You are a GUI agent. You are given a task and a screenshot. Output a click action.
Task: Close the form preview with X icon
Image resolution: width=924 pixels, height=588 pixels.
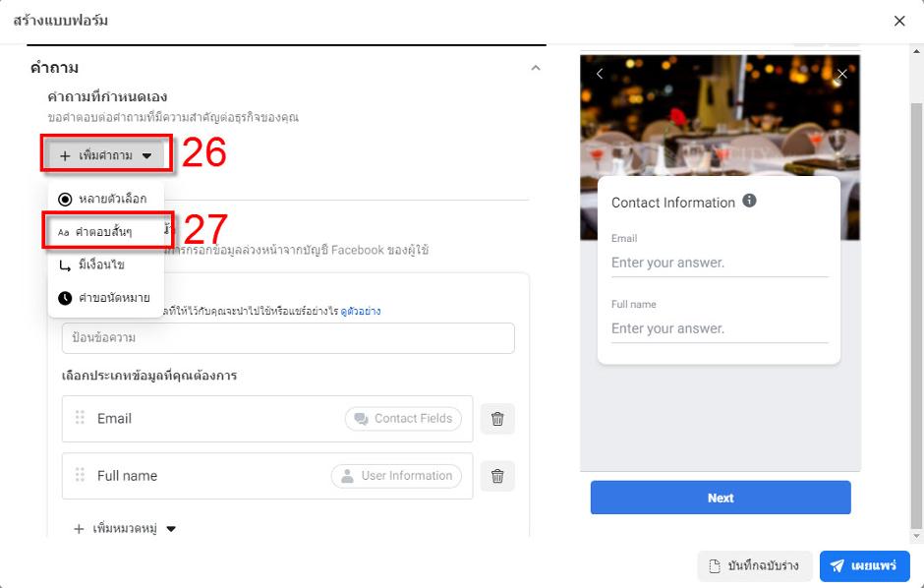[841, 74]
